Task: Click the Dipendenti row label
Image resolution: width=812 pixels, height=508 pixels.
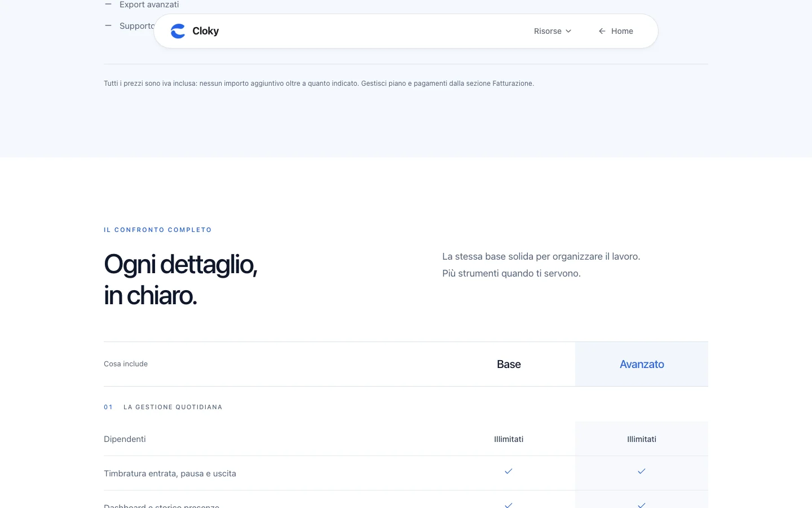Action: pos(125,439)
